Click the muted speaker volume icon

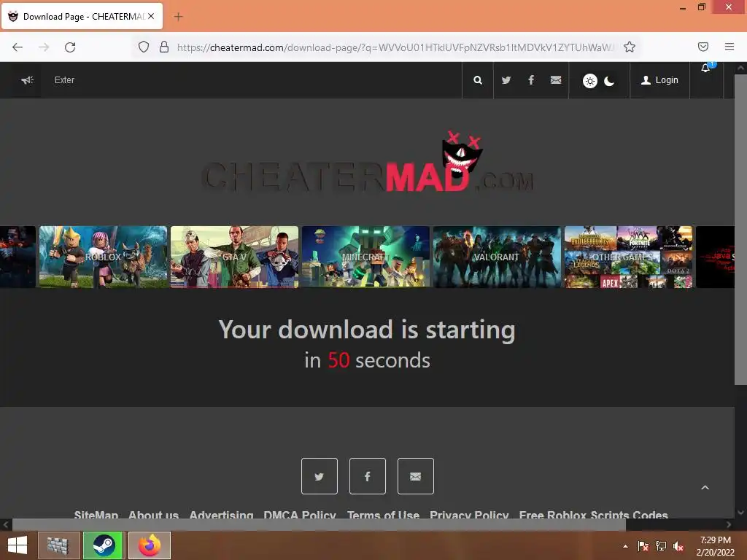click(678, 546)
